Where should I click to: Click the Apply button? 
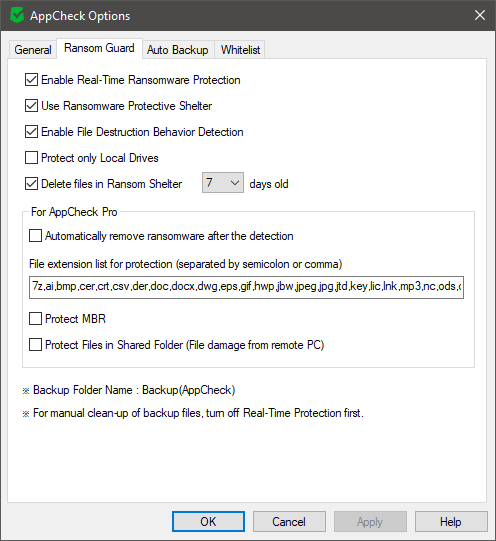click(x=370, y=522)
